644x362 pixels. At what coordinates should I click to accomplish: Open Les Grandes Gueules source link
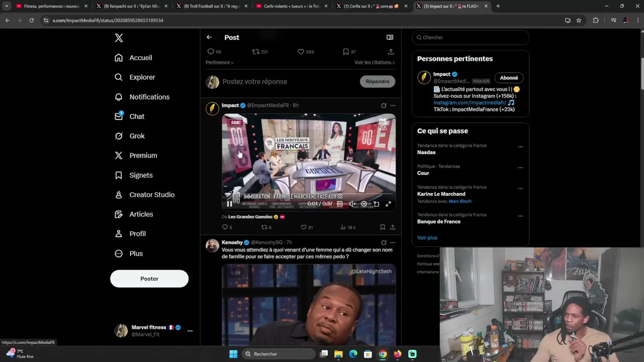(x=250, y=217)
